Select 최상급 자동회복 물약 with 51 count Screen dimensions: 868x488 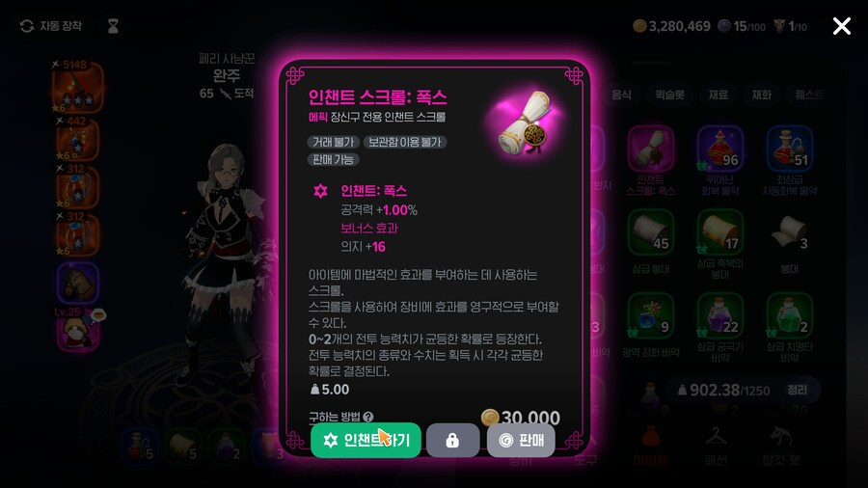tap(789, 149)
